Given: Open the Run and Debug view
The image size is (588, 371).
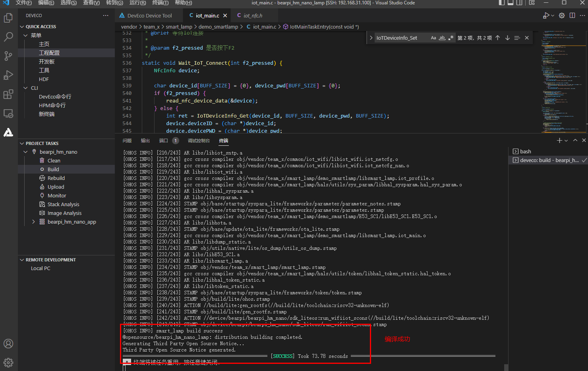Looking at the screenshot, I should pos(8,75).
